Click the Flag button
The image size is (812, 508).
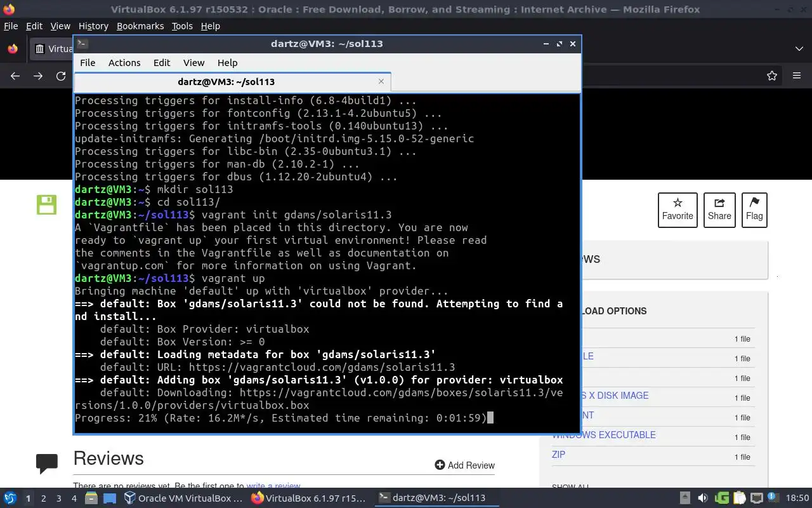click(x=754, y=210)
